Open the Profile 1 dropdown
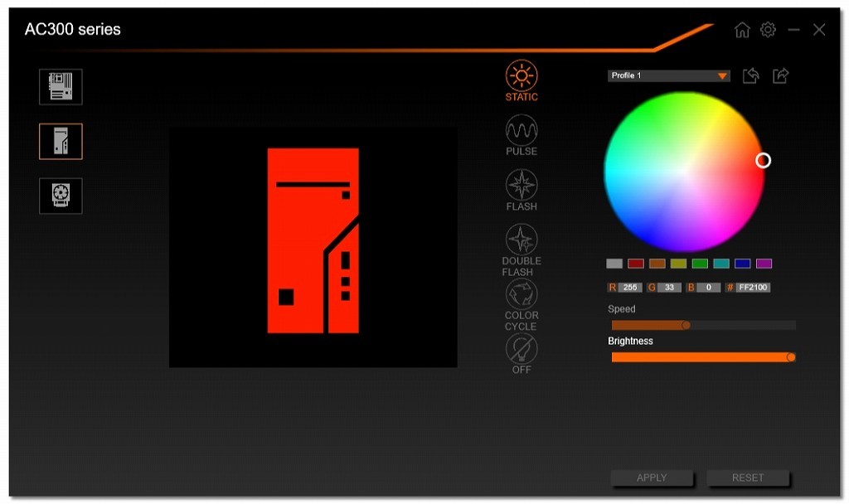Viewport: 849px width, 504px height. coord(669,75)
